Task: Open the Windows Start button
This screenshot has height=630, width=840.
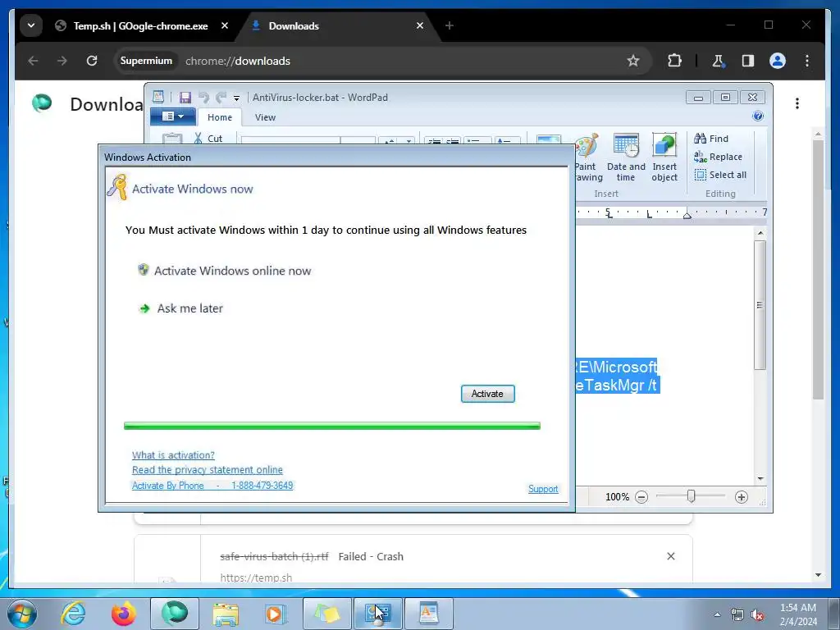Action: click(21, 614)
